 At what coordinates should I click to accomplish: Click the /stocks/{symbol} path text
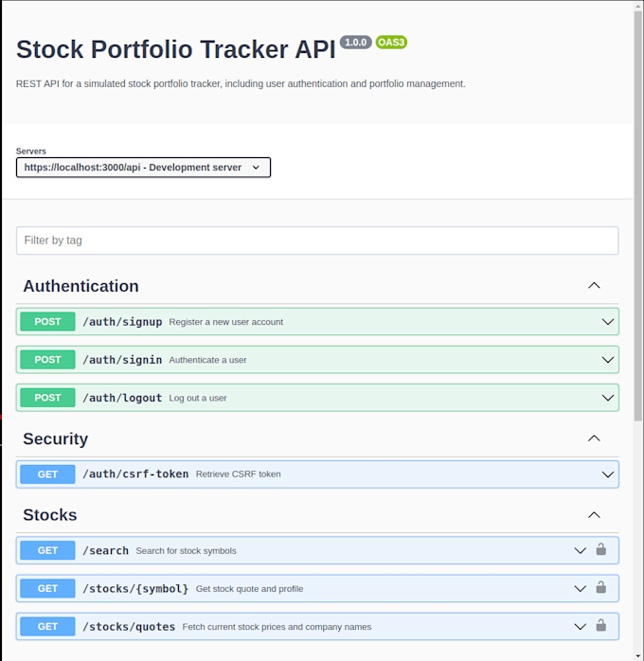[x=135, y=589]
